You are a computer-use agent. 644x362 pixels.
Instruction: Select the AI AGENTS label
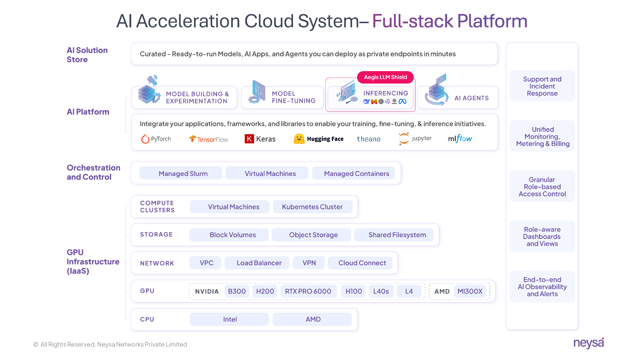coord(472,98)
